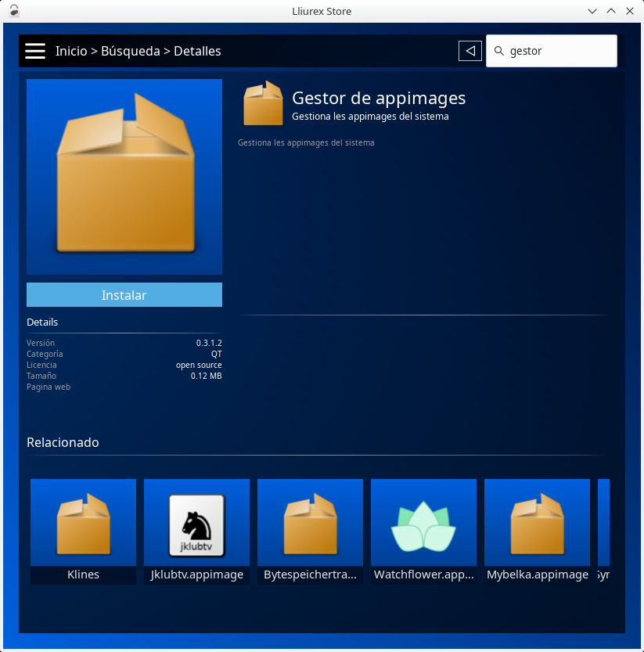Go to Búsqueda in breadcrumb
The image size is (644, 652).
131,51
